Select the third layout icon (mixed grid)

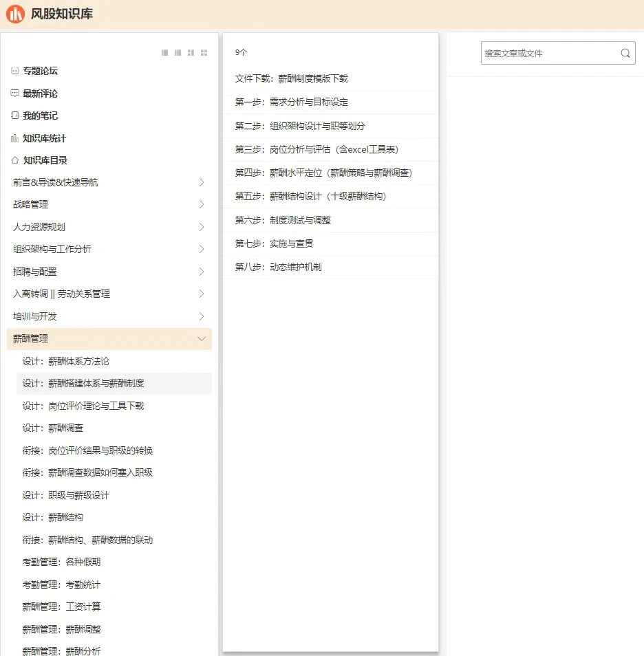191,53
